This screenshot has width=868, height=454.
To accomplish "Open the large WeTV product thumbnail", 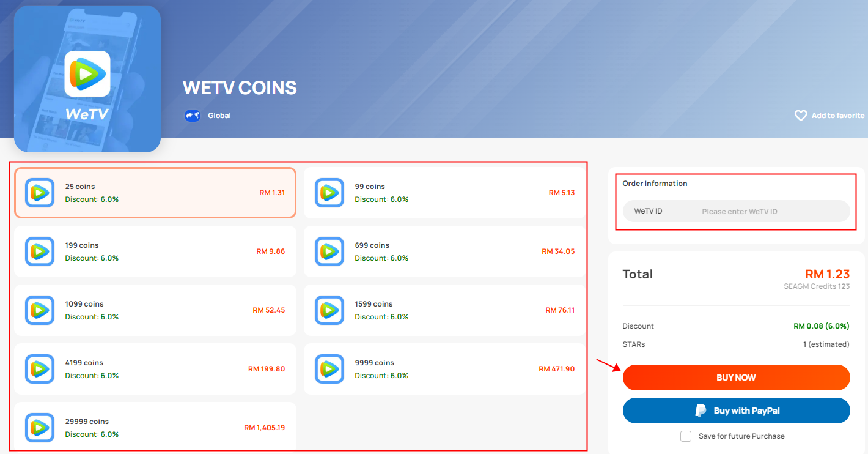I will click(x=87, y=79).
